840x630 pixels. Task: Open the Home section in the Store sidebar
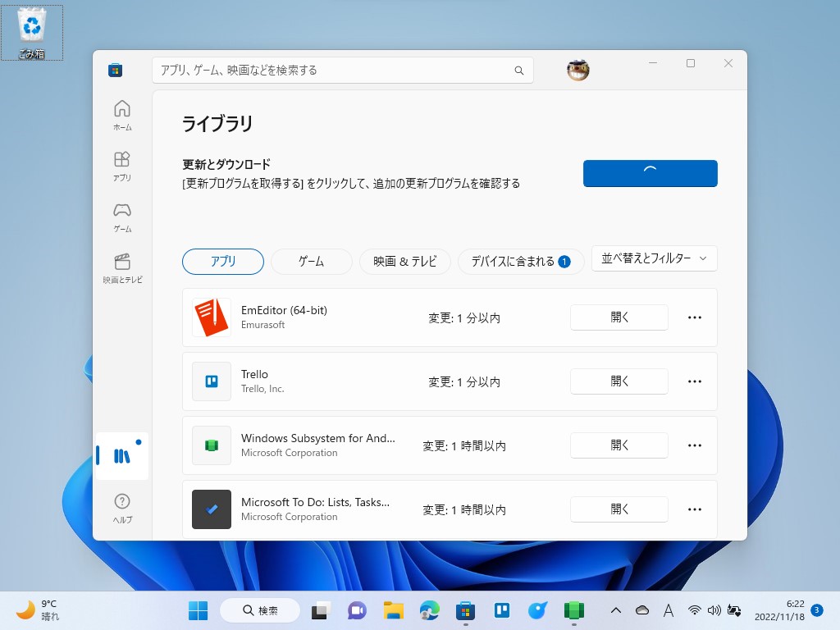(121, 113)
